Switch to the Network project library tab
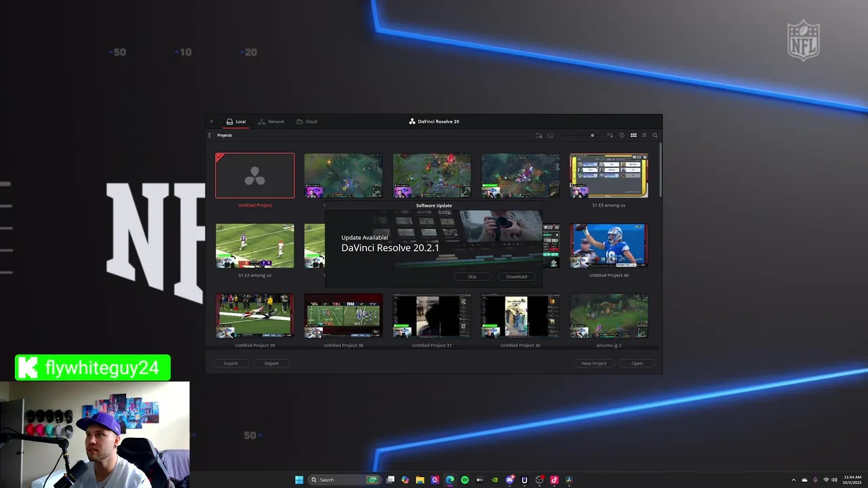 [271, 121]
